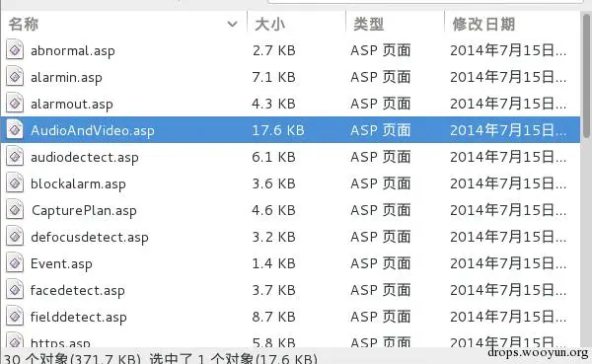The height and width of the screenshot is (364, 592).
Task: Select file name alarmout.asp
Action: click(x=72, y=104)
